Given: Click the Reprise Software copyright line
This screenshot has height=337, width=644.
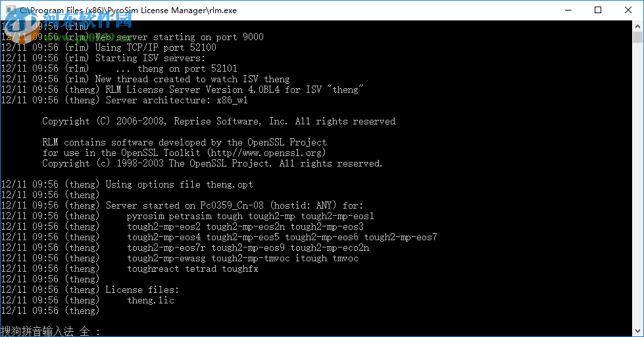Looking at the screenshot, I should (218, 121).
